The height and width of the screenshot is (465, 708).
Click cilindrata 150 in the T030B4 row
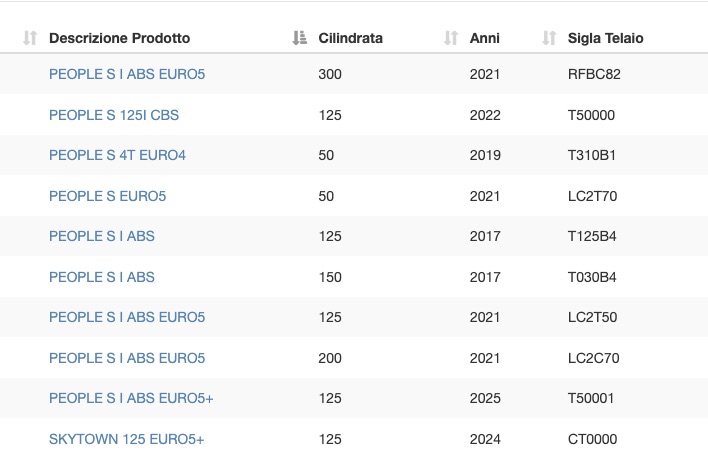click(x=330, y=277)
